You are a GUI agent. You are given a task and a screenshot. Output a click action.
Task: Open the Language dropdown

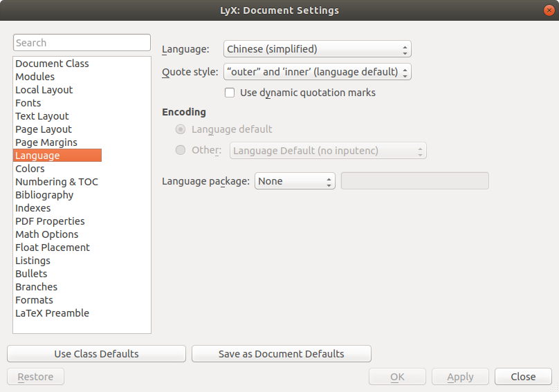[x=317, y=49]
